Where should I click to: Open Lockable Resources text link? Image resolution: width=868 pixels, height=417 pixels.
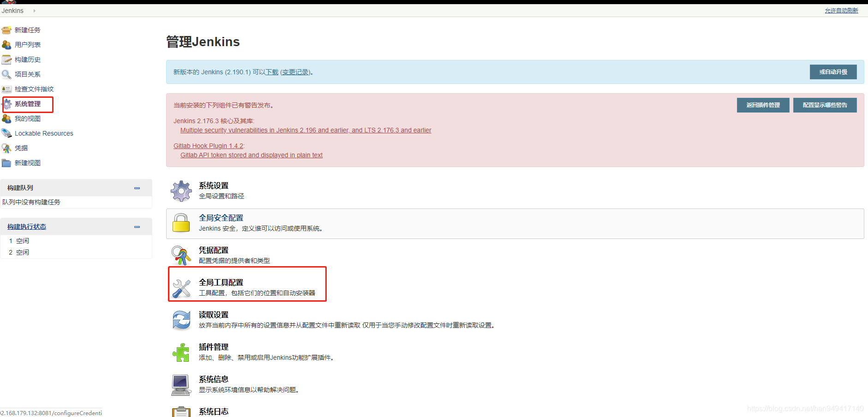click(44, 133)
